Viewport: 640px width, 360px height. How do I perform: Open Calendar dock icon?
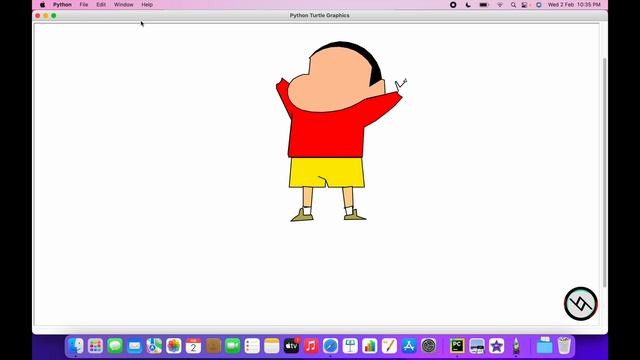193,346
